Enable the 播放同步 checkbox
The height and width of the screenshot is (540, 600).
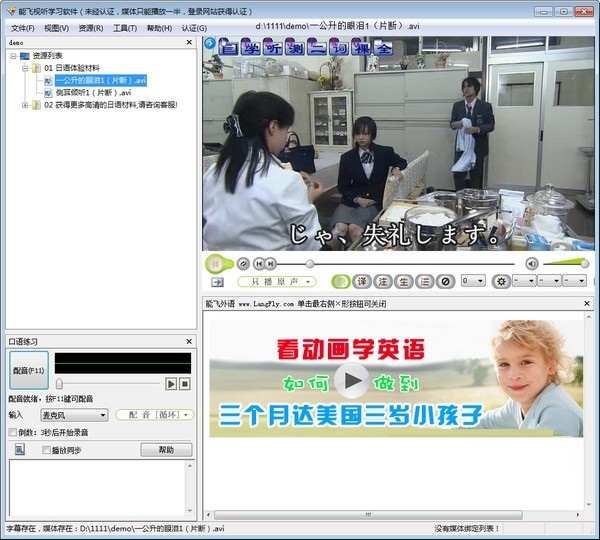(46, 450)
